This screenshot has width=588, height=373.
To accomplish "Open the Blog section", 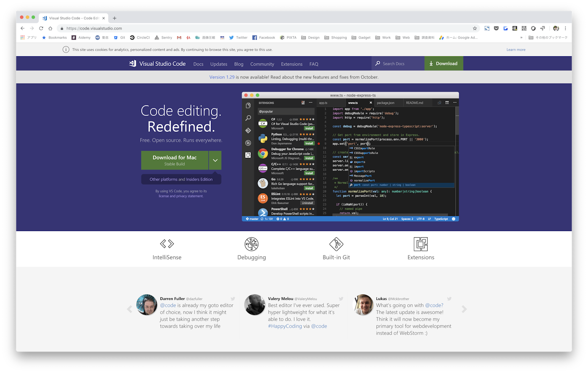I will click(x=239, y=64).
